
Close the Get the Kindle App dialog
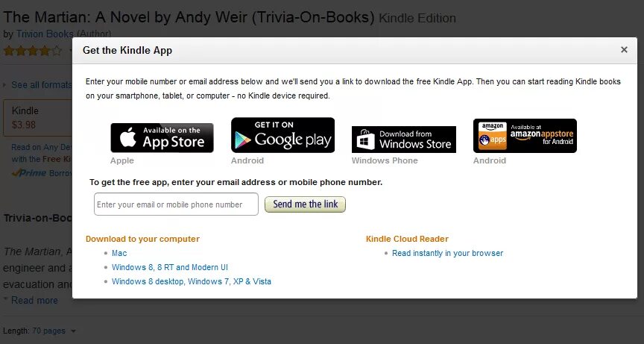point(624,50)
